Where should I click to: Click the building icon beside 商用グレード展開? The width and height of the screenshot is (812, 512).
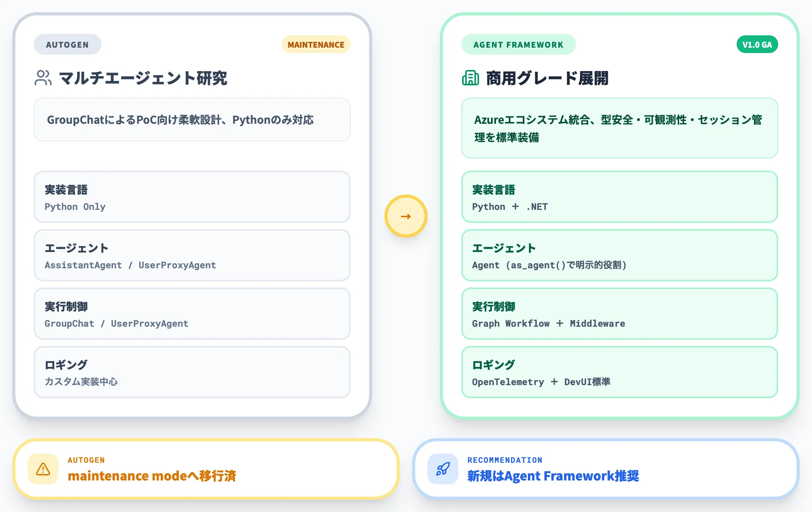pyautogui.click(x=471, y=78)
